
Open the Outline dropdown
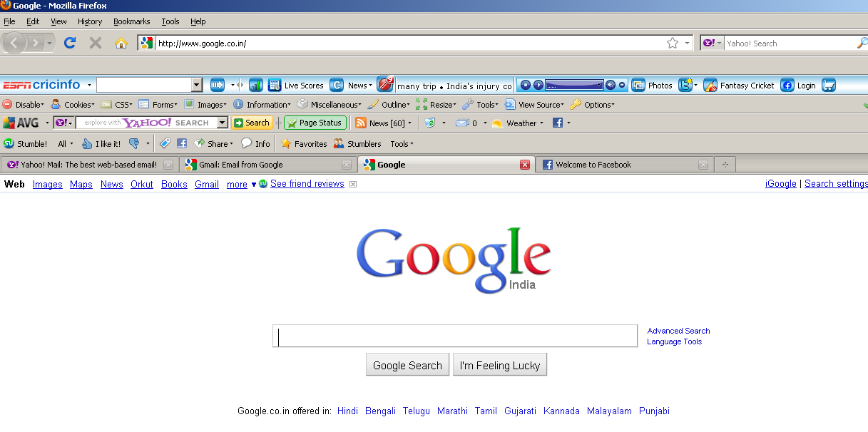click(389, 105)
